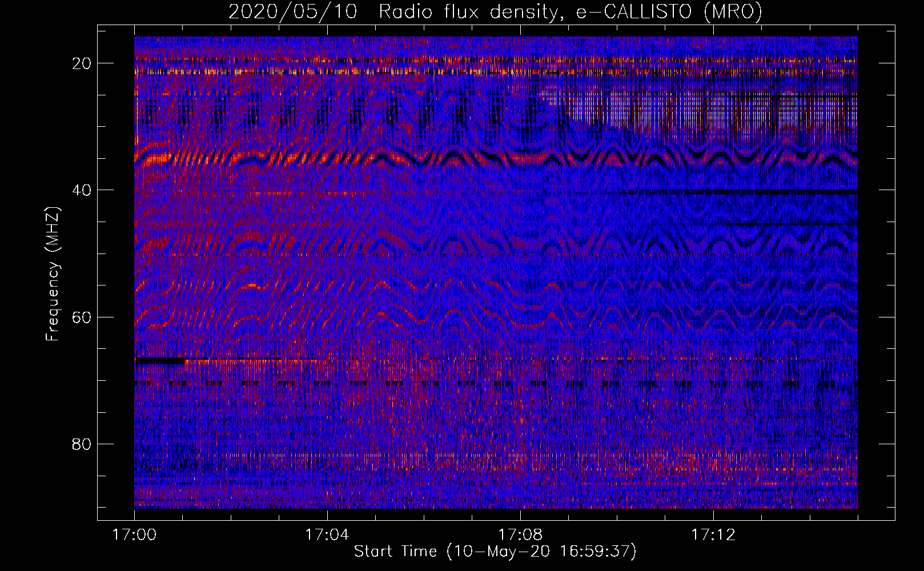
Task: Click the 17:00 time tick label
Action: pos(134,535)
